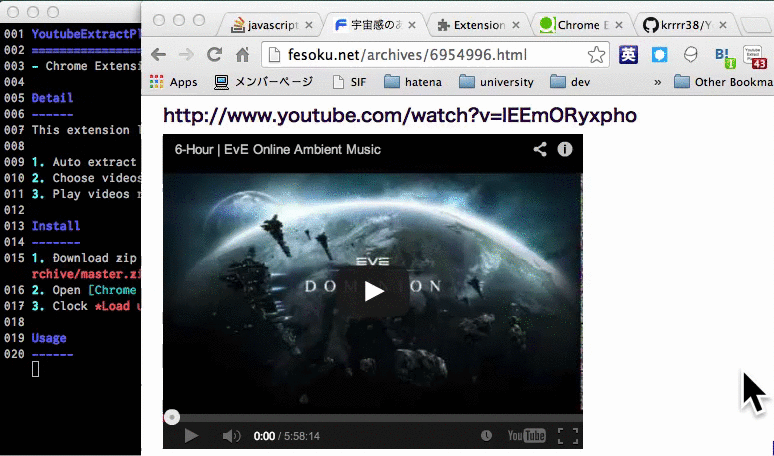Switch to the Extensions tab
This screenshot has height=456, width=774.
tap(478, 25)
